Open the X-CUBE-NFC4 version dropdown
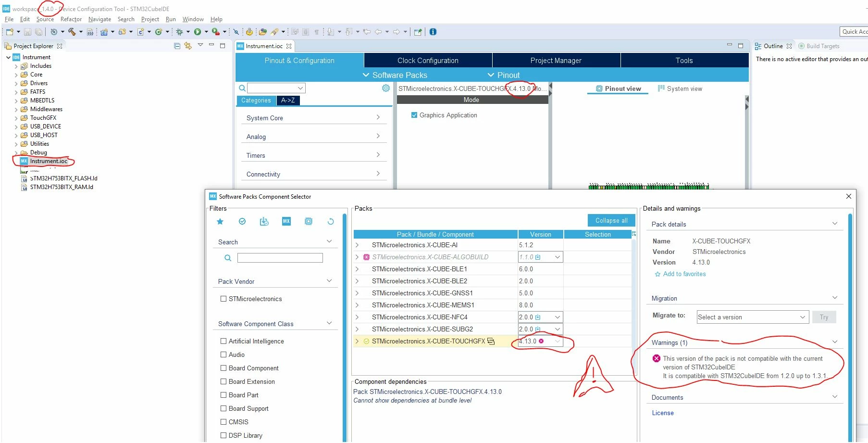868x443 pixels. tap(558, 317)
